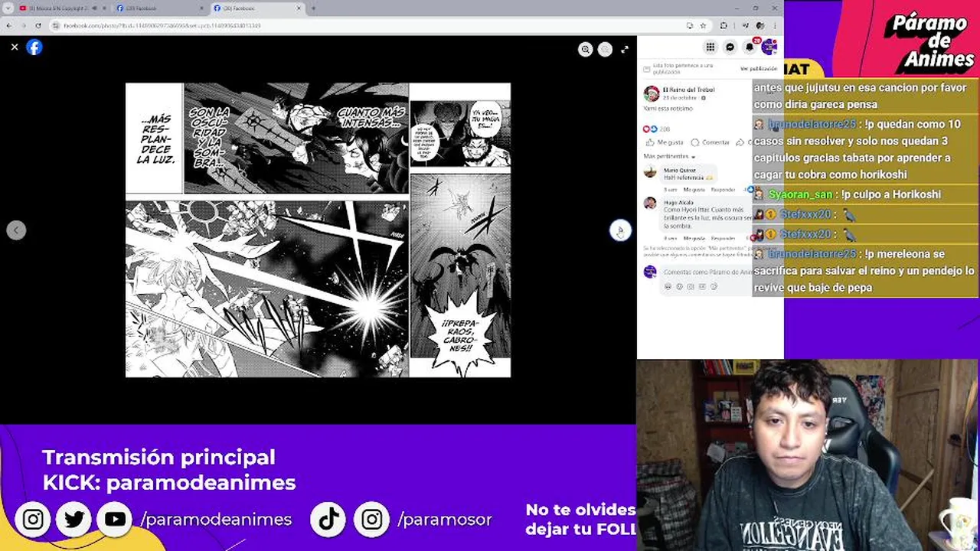Open Facebook notifications bell
This screenshot has height=551, width=980.
point(750,47)
